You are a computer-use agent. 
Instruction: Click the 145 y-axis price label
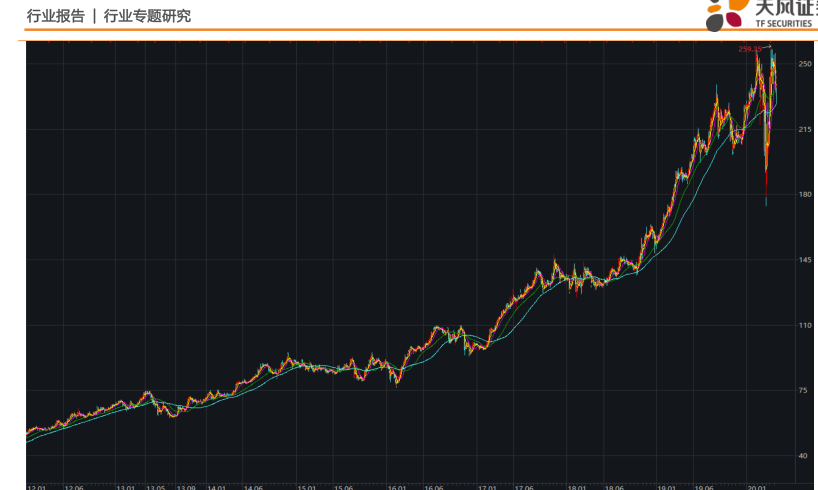point(805,260)
